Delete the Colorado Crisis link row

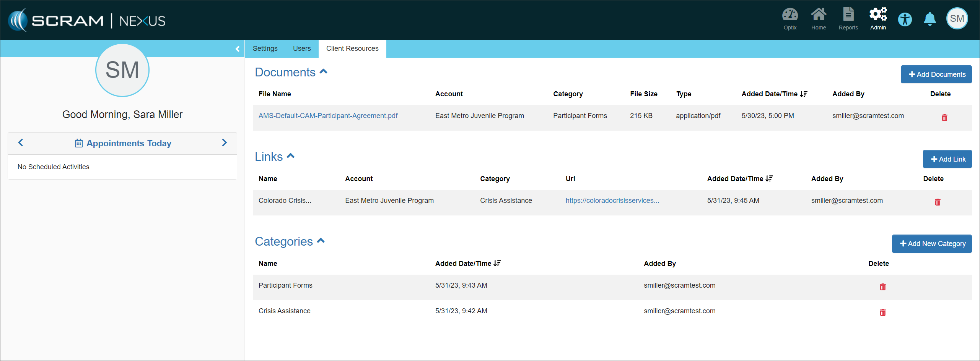click(x=937, y=202)
